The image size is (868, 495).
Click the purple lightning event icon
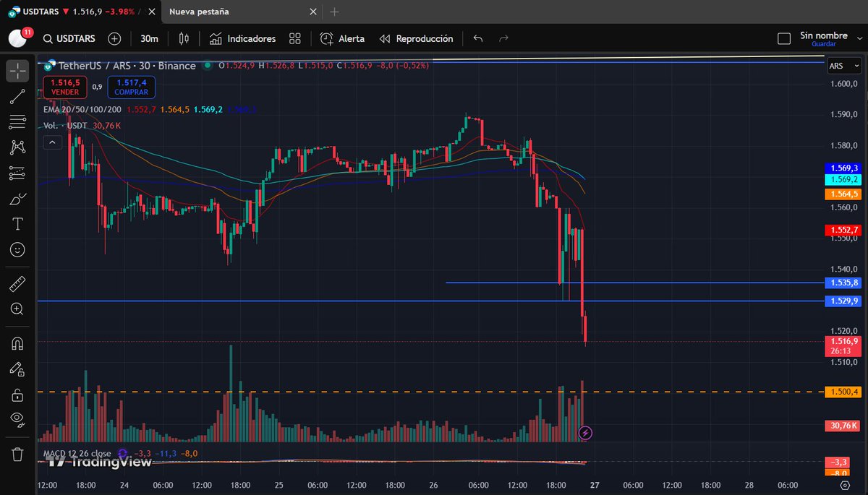pos(586,433)
